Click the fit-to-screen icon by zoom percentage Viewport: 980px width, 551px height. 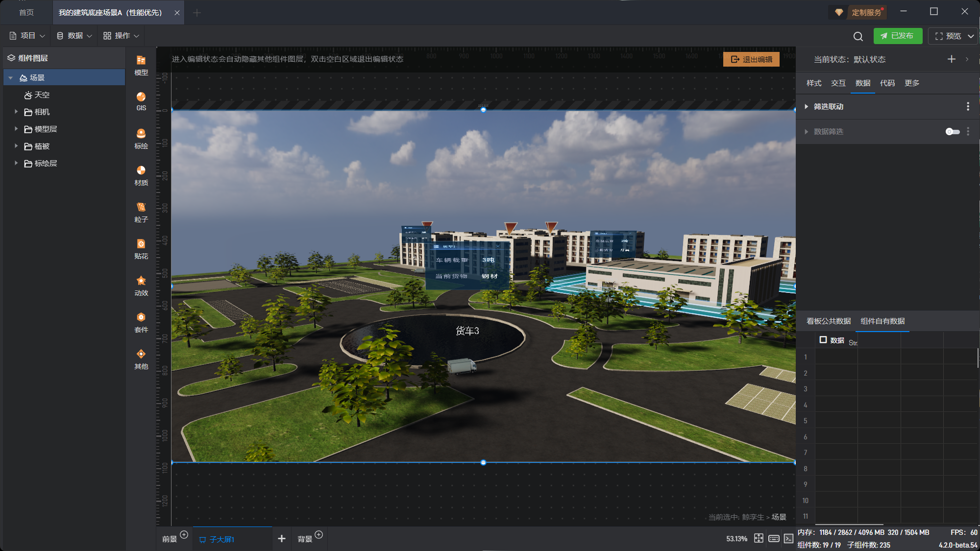click(x=759, y=538)
